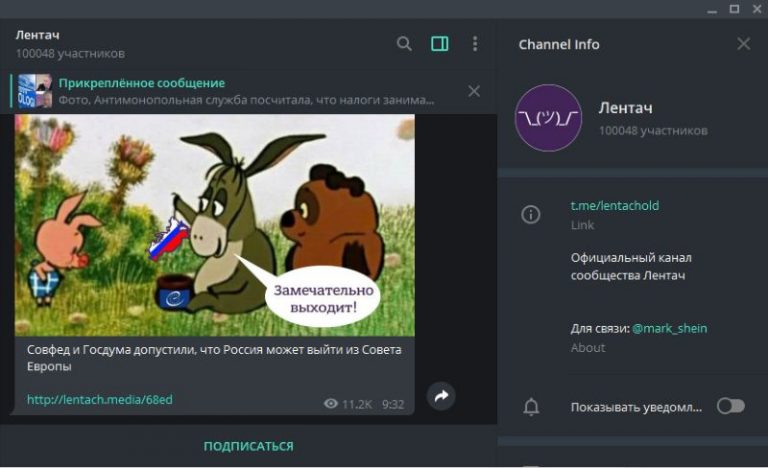Close the Channel Info panel
Viewport: 768px width, 468px height.
pyautogui.click(x=744, y=44)
